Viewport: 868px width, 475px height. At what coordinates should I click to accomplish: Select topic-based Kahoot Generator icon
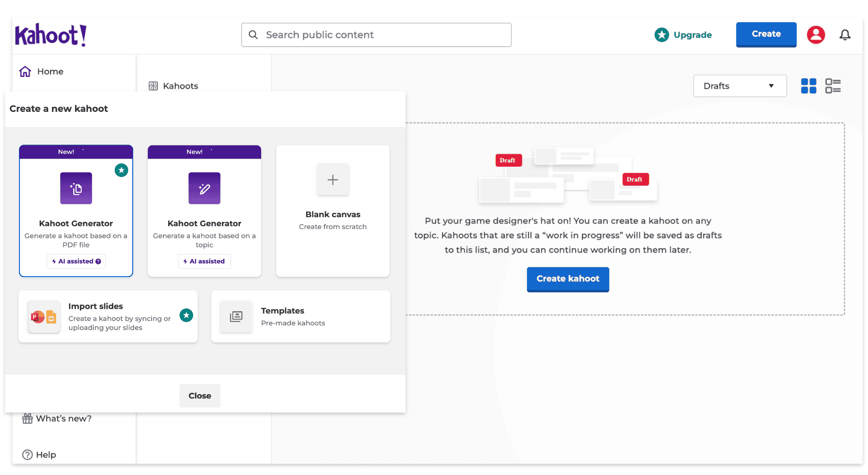click(x=204, y=188)
